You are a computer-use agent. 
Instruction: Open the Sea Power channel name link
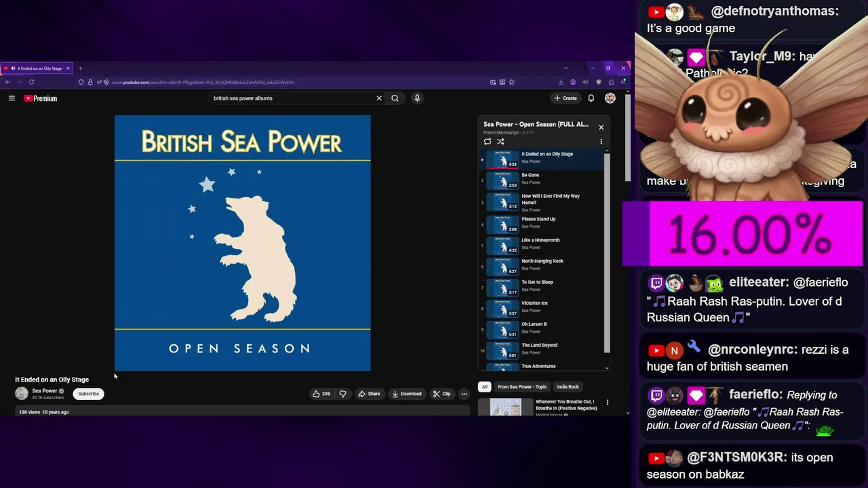(x=45, y=391)
